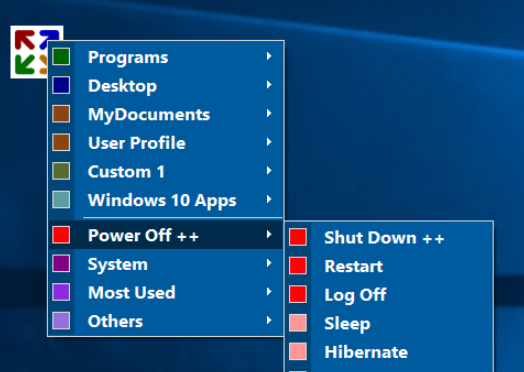Click the Power Off ++ submenu arrow

269,235
